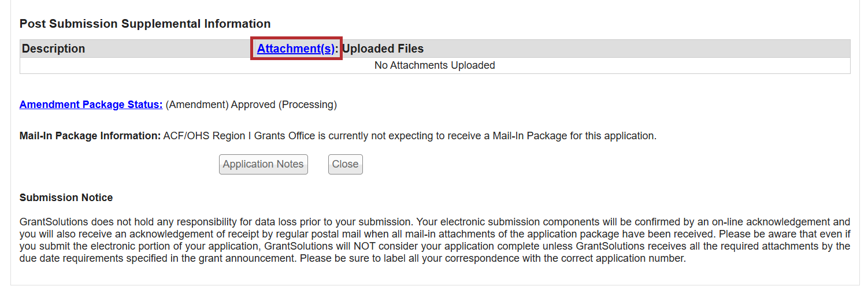Click the Submission Notice heading
Screen dimensions: 868x297
point(66,198)
